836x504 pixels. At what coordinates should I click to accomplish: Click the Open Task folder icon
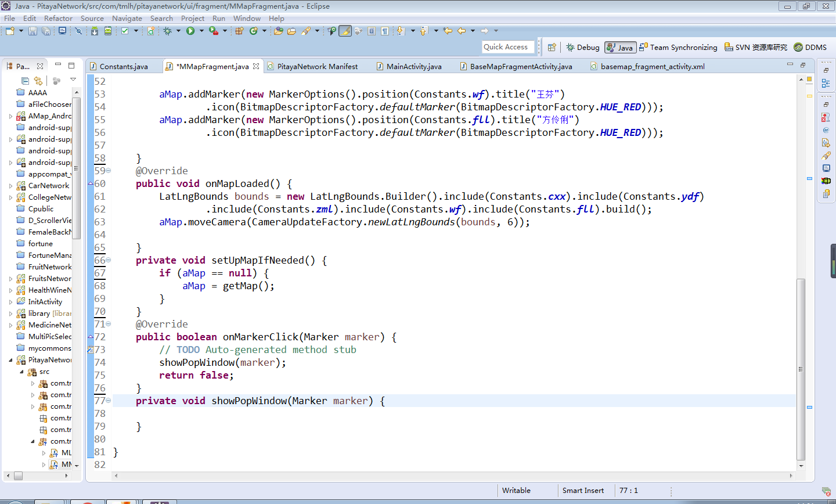point(291,31)
